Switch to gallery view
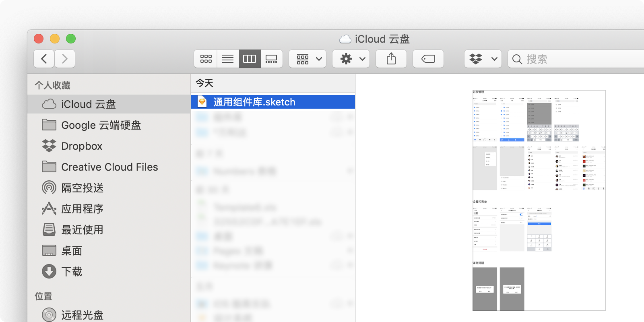The image size is (644, 322). pyautogui.click(x=271, y=59)
